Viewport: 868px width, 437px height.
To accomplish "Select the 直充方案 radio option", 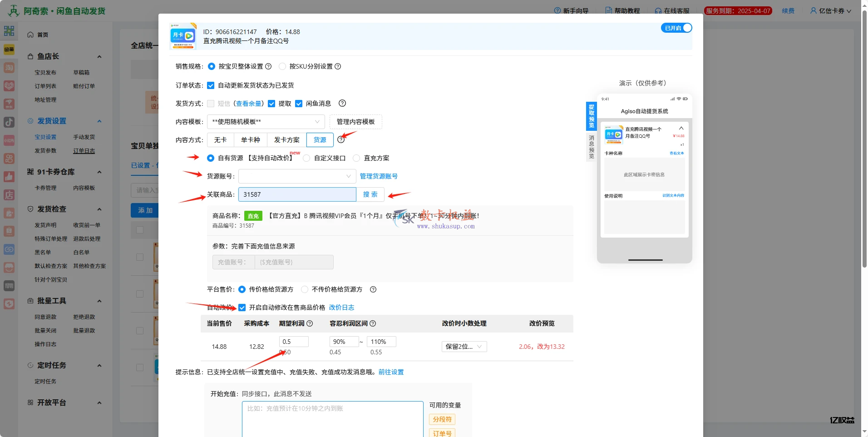I will pyautogui.click(x=356, y=158).
